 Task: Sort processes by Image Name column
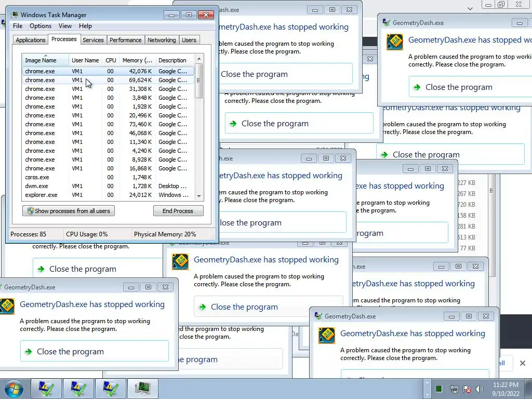46,60
